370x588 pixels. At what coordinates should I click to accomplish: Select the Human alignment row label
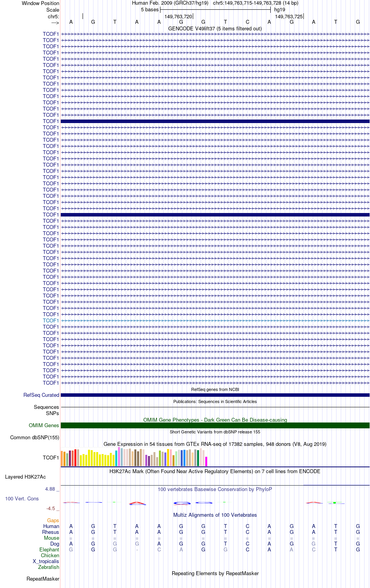(51, 526)
